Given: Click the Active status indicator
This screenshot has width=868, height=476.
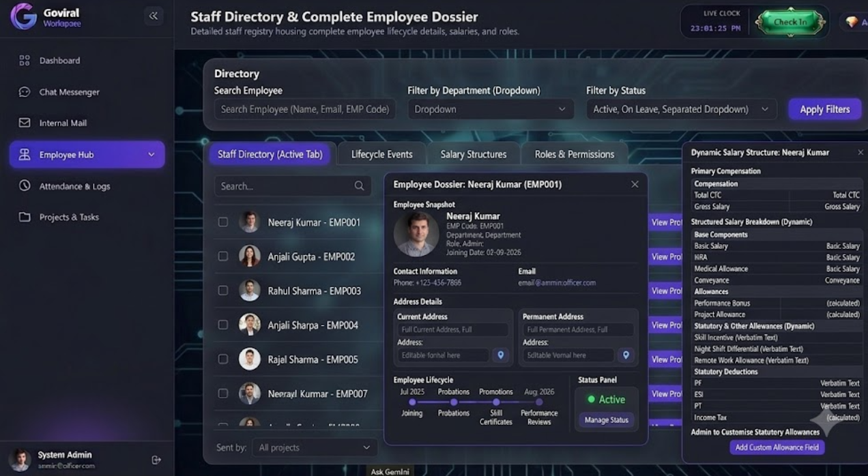Looking at the screenshot, I should (x=606, y=400).
